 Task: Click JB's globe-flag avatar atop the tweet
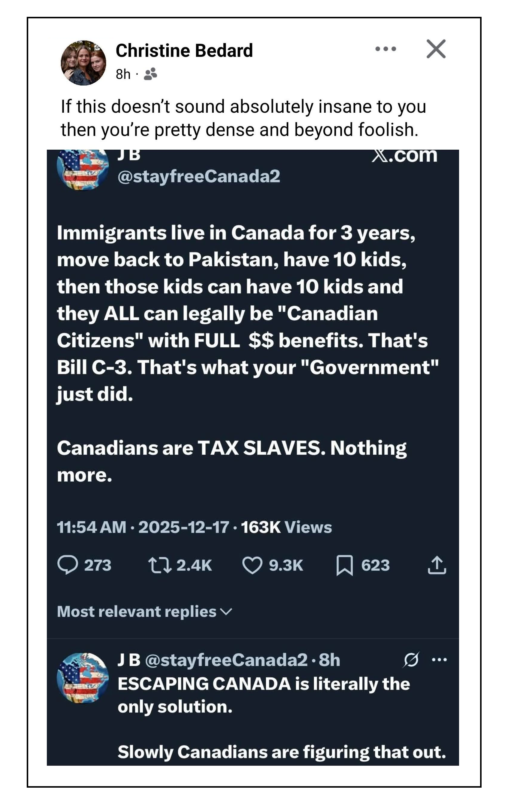[83, 170]
